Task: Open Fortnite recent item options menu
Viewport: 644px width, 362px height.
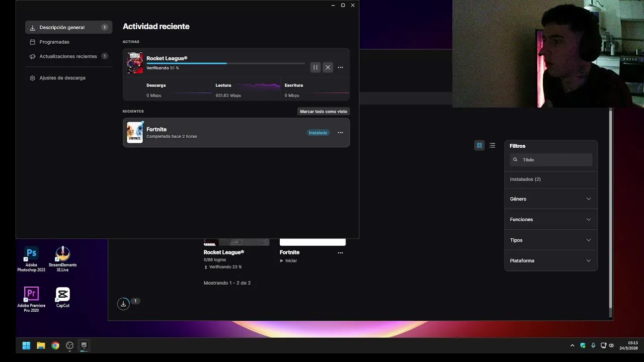Action: [x=340, y=133]
